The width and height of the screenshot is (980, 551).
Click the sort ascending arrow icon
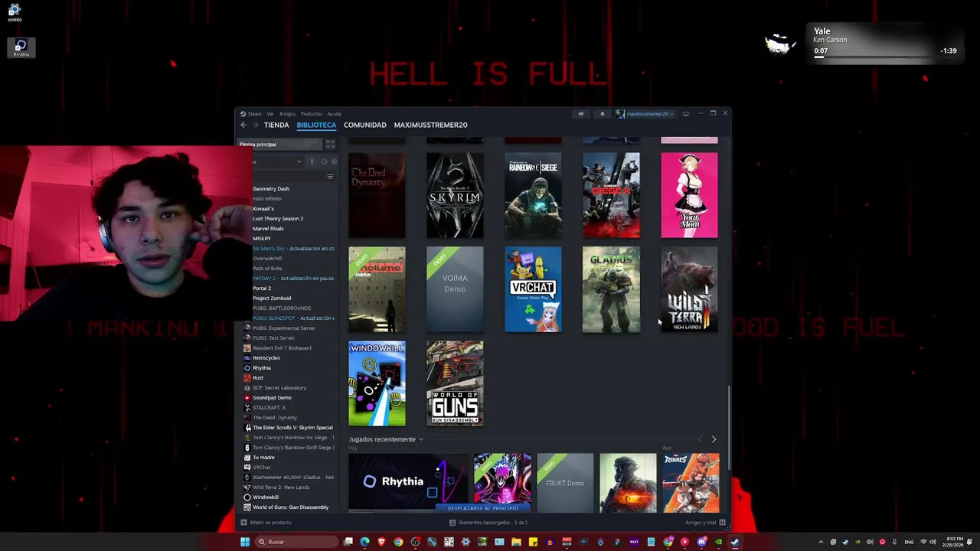point(312,161)
